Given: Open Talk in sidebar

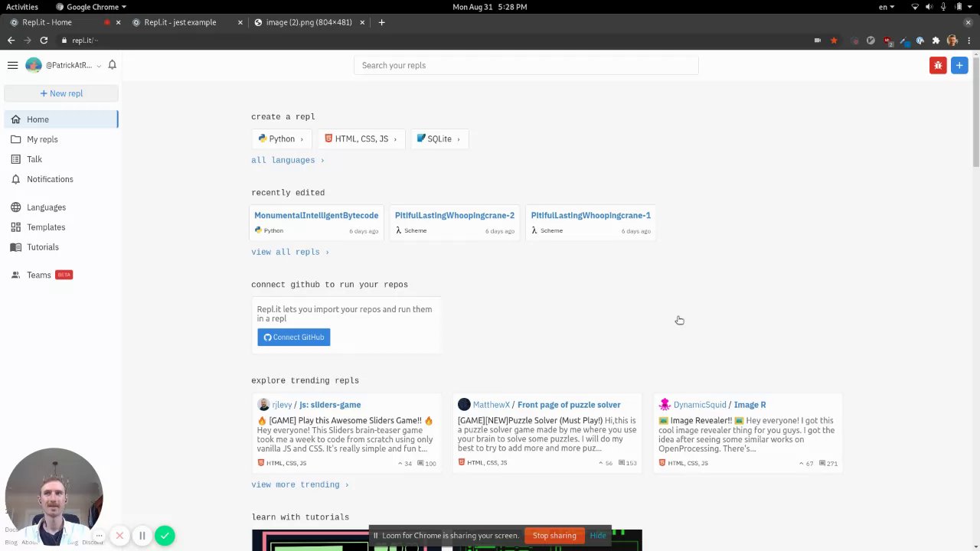Looking at the screenshot, I should (61, 159).
